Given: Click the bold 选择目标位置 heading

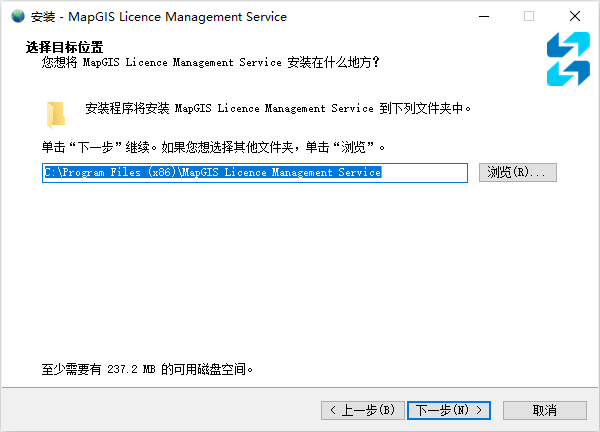Looking at the screenshot, I should [72, 47].
